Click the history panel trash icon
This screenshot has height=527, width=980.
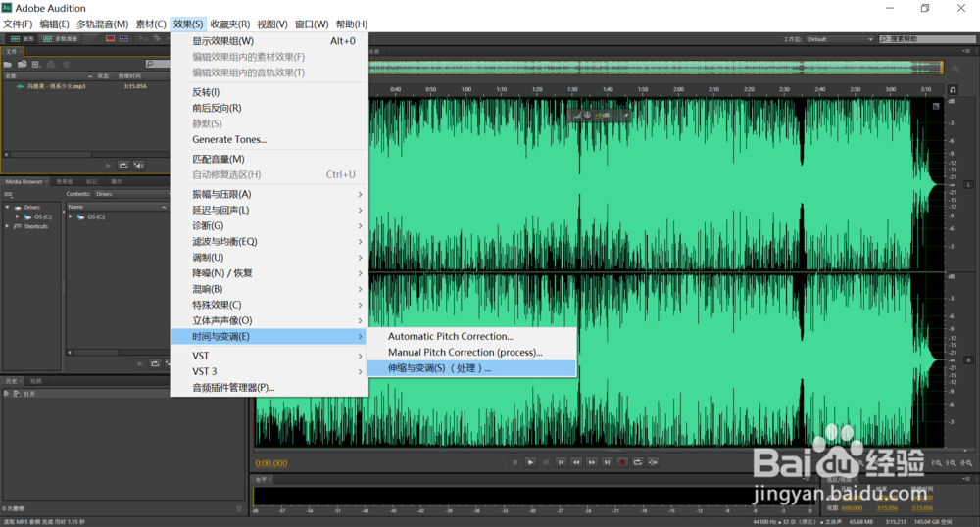pyautogui.click(x=239, y=509)
